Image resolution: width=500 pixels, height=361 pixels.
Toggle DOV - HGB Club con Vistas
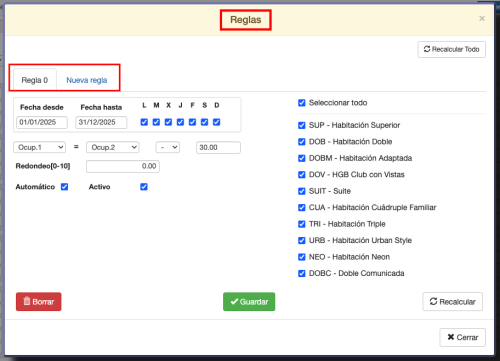[x=302, y=175]
